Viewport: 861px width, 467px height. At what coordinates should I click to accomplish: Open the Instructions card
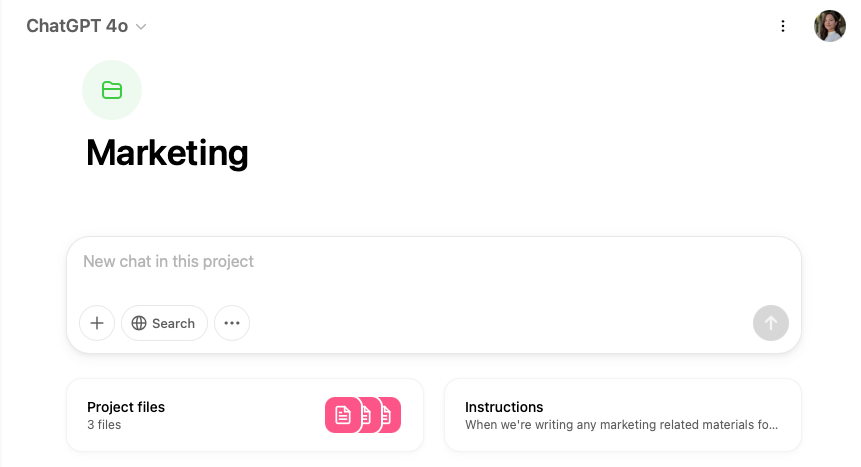[623, 415]
